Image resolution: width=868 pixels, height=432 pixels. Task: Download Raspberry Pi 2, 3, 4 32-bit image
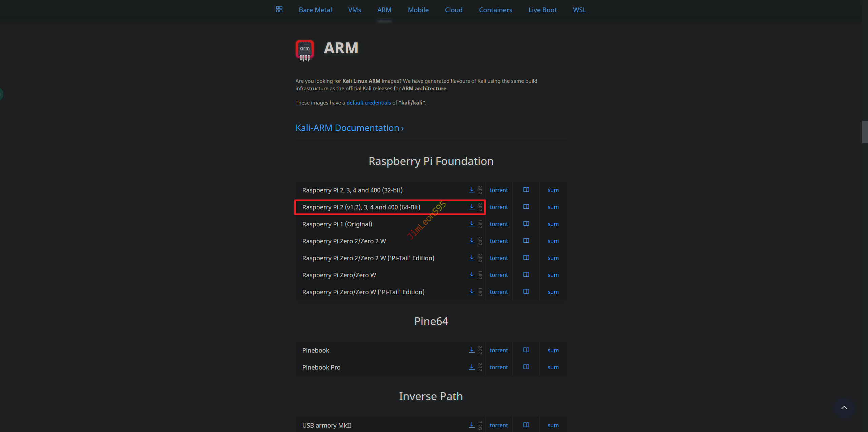coord(472,190)
